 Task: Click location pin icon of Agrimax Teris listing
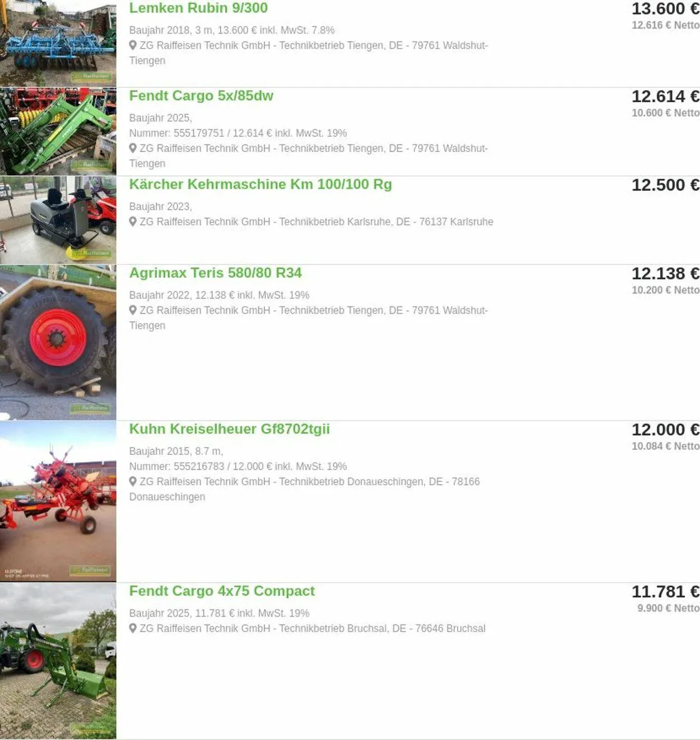[133, 310]
